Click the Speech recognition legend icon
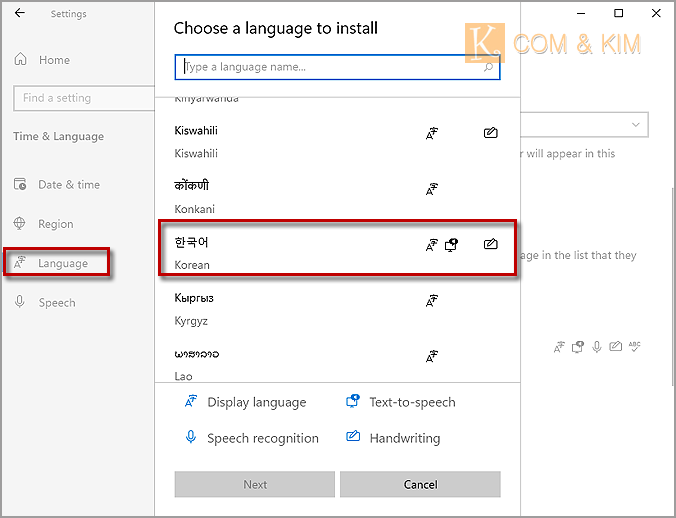This screenshot has height=518, width=676. tap(191, 437)
